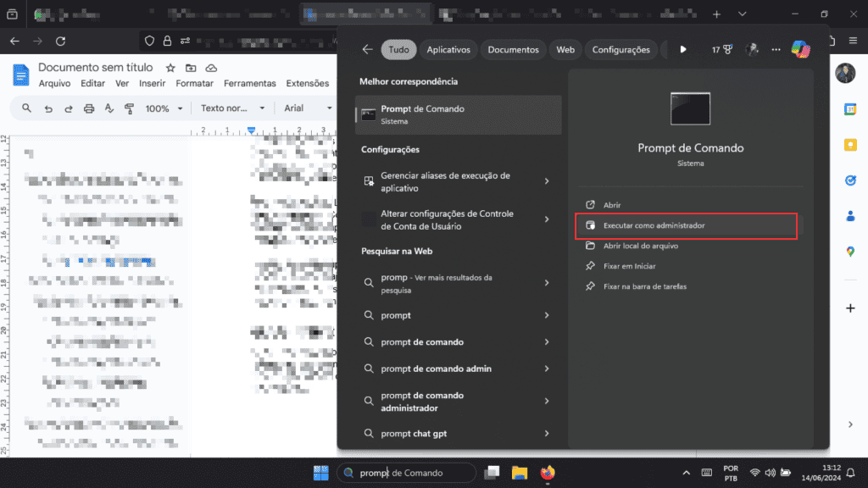Image resolution: width=868 pixels, height=488 pixels.
Task: Open the Windows Start button
Action: [321, 473]
